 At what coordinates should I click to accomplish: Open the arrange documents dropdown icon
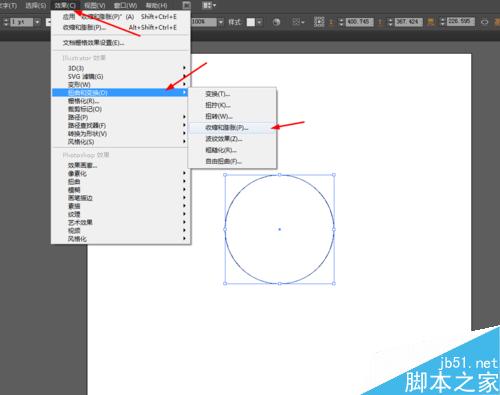pyautogui.click(x=209, y=5)
